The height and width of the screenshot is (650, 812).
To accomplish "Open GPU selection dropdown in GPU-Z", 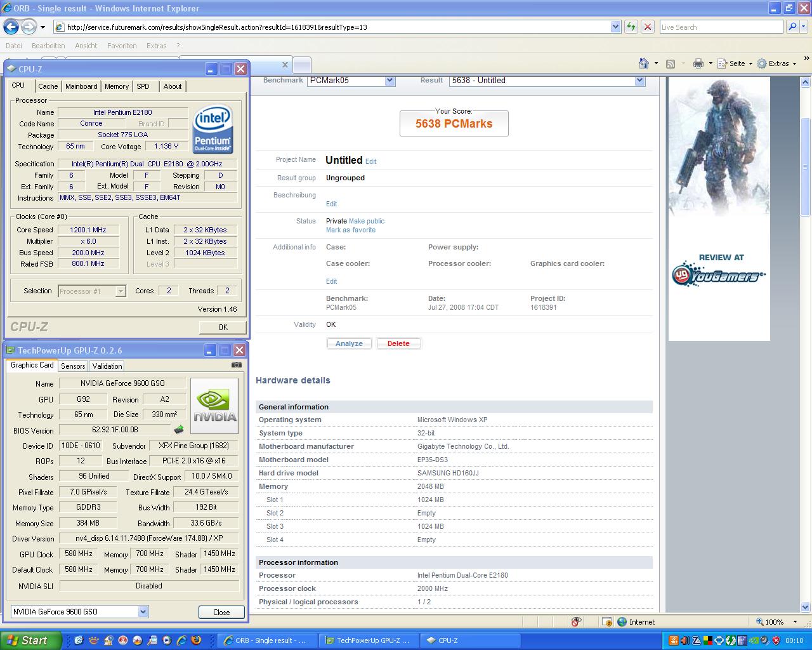I will 143,611.
